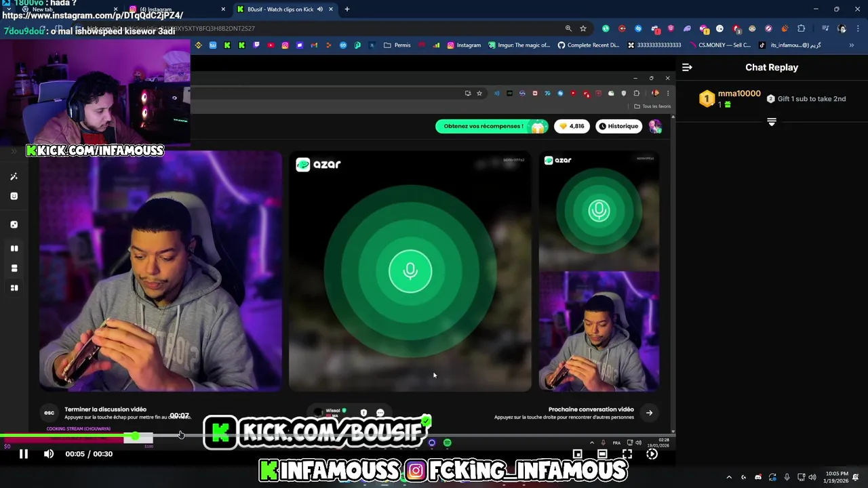Open the CS.MONEY bookmark
This screenshot has width=868, height=488.
click(719, 45)
